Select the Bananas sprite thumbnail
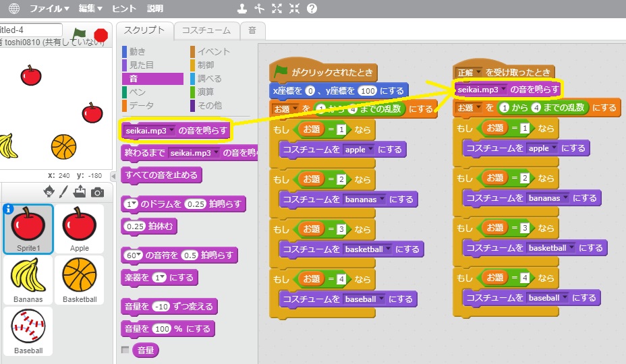 pos(28,280)
